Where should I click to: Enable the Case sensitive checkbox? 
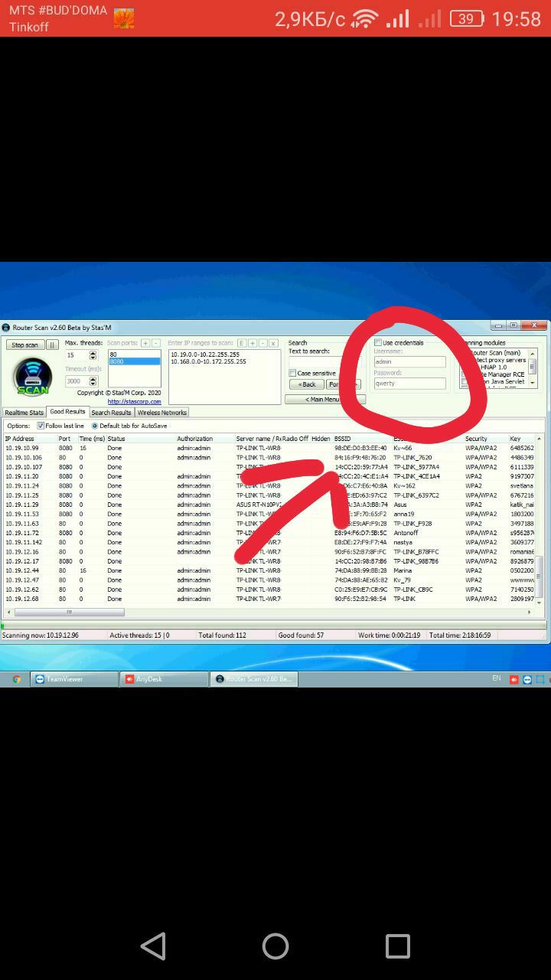pos(292,374)
